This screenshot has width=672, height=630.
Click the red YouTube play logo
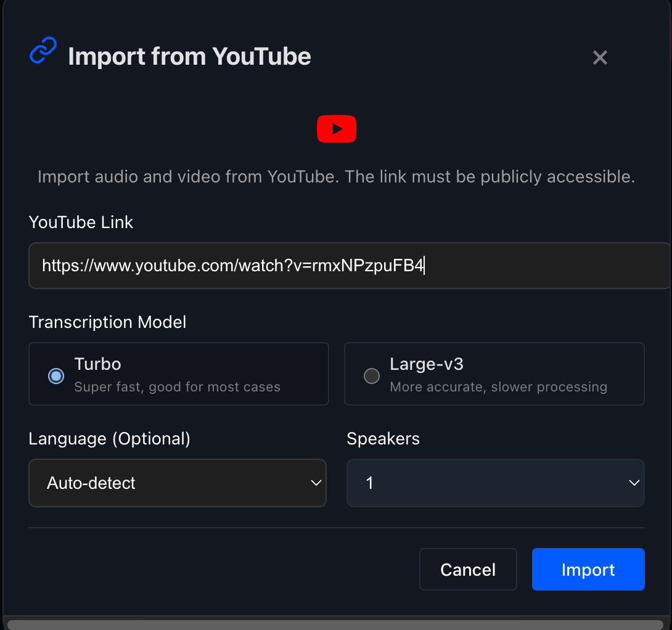point(336,129)
